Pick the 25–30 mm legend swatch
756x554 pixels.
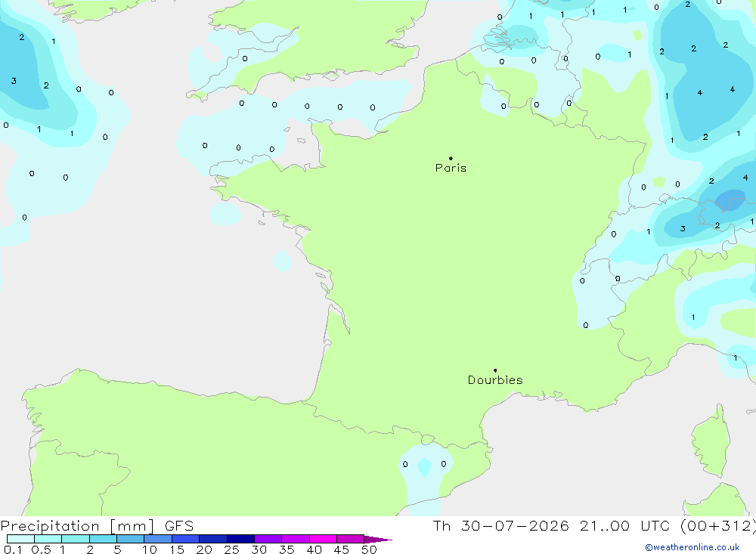tap(240, 539)
